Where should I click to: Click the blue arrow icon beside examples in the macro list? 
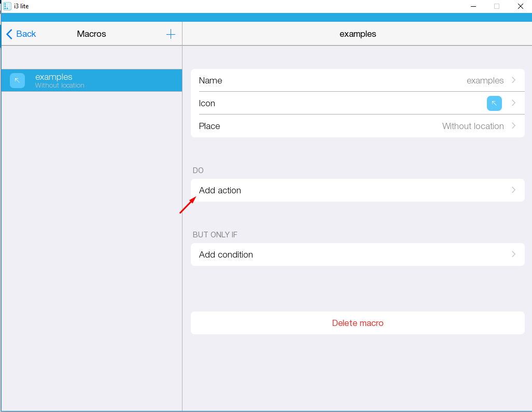pos(17,80)
